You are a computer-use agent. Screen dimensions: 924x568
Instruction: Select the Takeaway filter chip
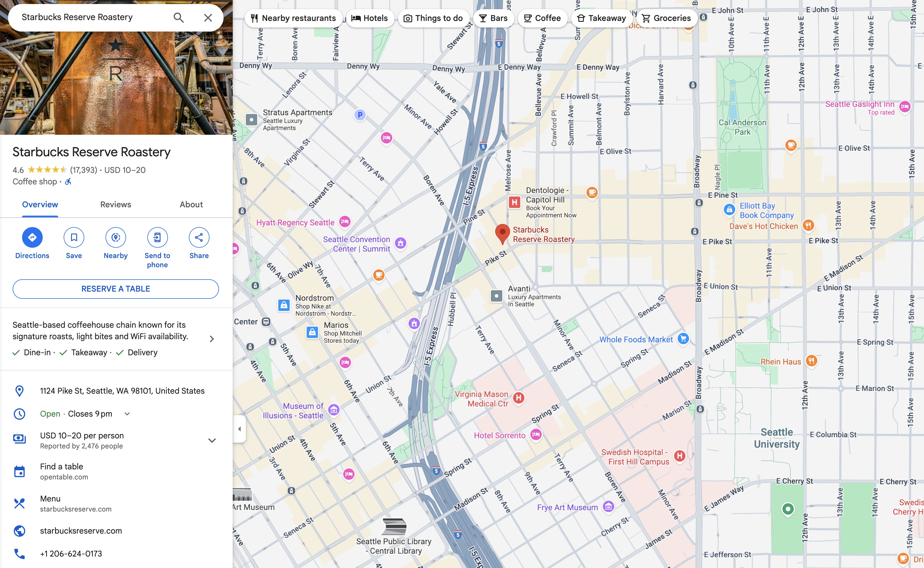point(602,18)
